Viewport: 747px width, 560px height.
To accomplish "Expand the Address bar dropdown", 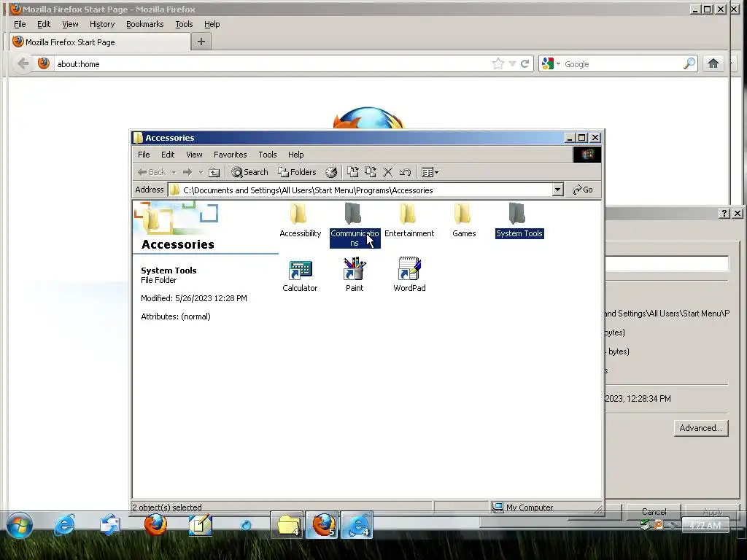I will click(558, 190).
